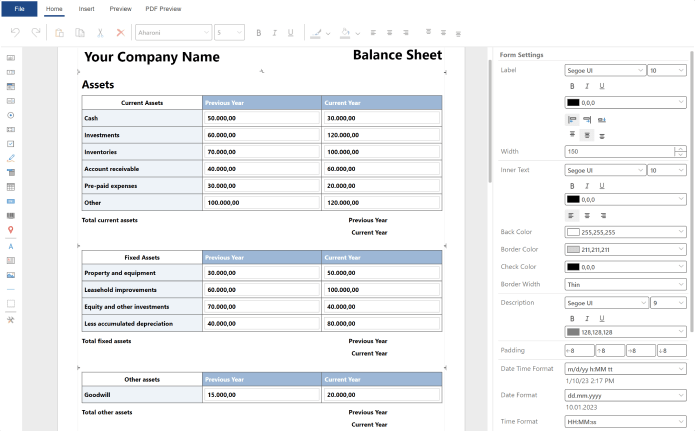Toggle bold for Label in Form Settings

[572, 86]
